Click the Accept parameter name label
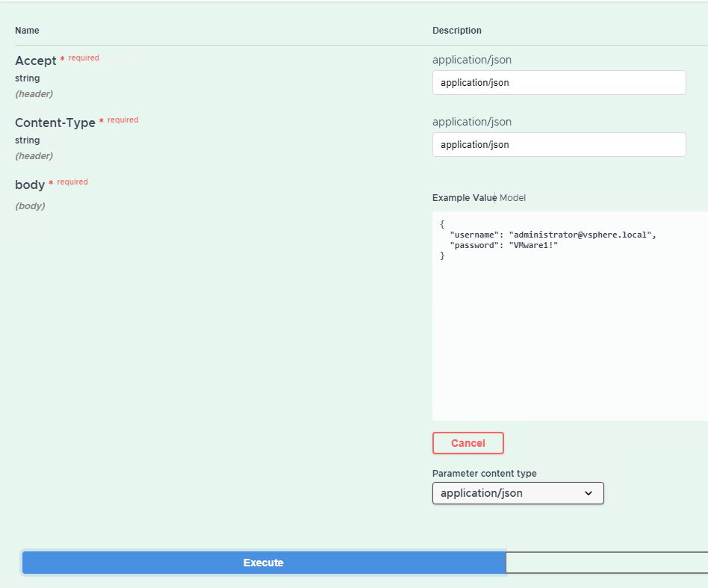 (35, 61)
